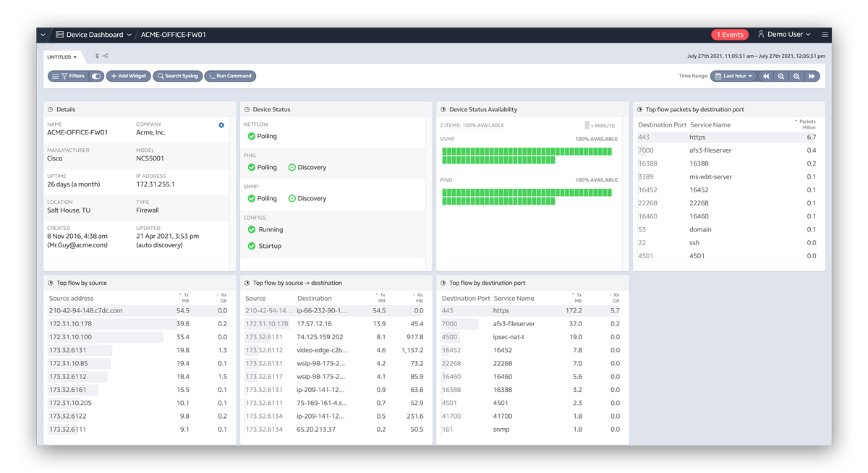Click the Mr.Guy@acme.com creator text
Viewport: 868px width, 473px height.
point(77,245)
